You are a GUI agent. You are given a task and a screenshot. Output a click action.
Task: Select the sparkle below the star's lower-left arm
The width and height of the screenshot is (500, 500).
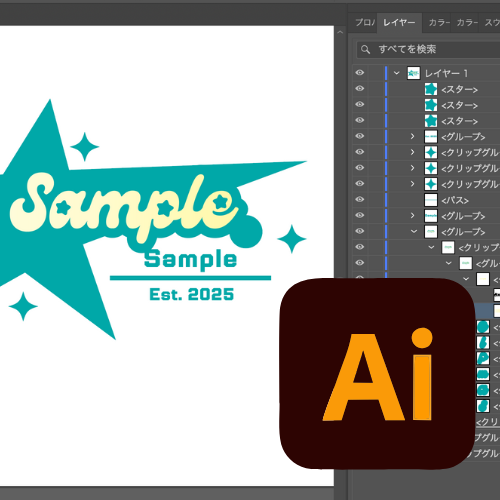tap(23, 306)
